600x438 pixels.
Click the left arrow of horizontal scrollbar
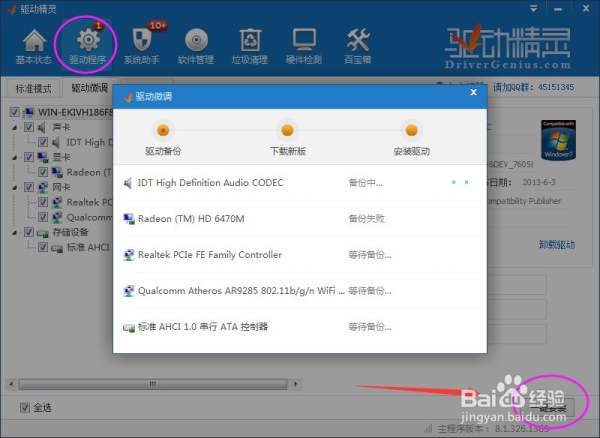coord(11,384)
